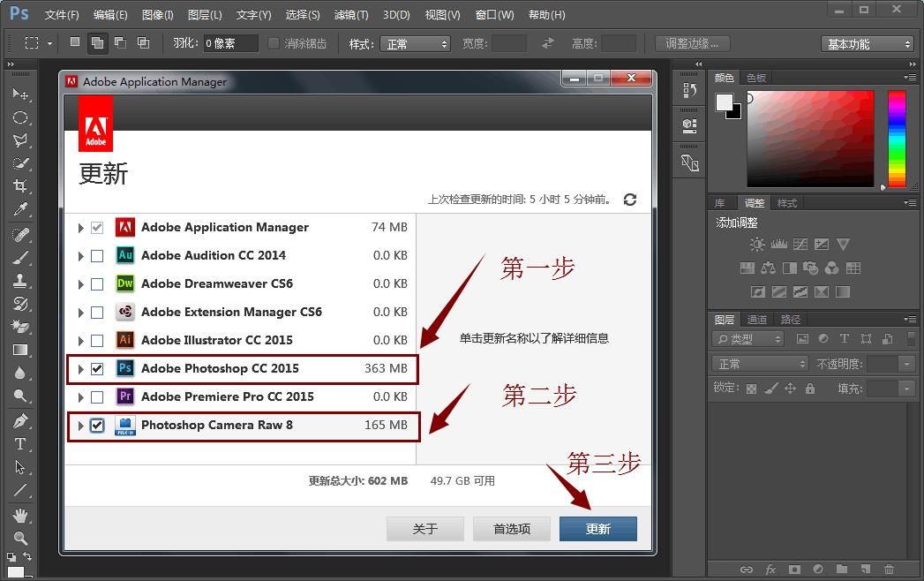Screen dimensions: 924x581
Task: Open the layer filter 类型 dropdown
Action: pos(747,338)
